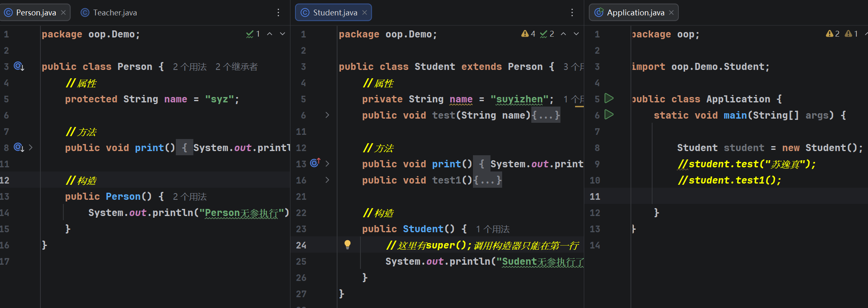Click the main method name in Application.java

[735, 115]
